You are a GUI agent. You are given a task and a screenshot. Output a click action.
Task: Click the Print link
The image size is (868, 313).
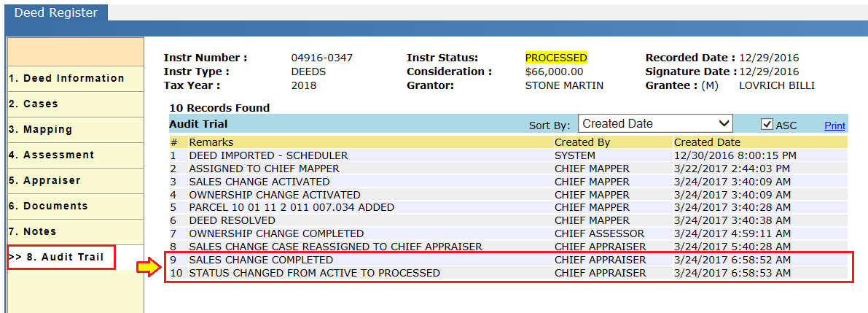point(834,125)
